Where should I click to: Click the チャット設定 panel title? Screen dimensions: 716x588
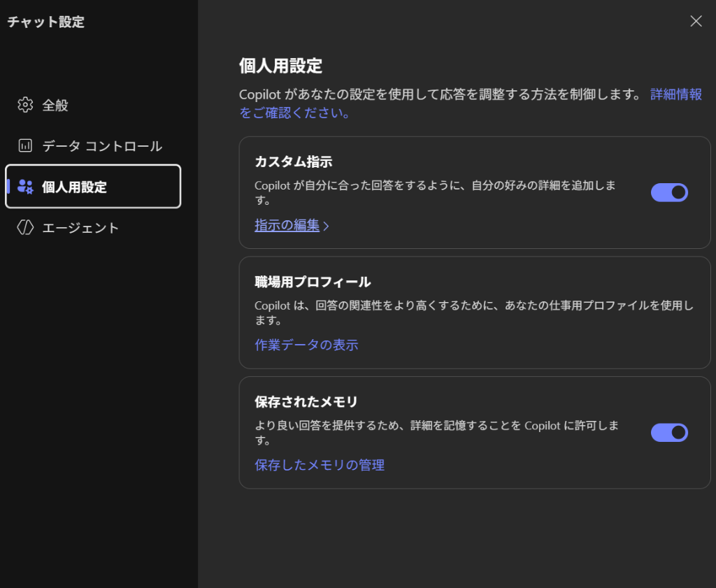click(x=45, y=22)
